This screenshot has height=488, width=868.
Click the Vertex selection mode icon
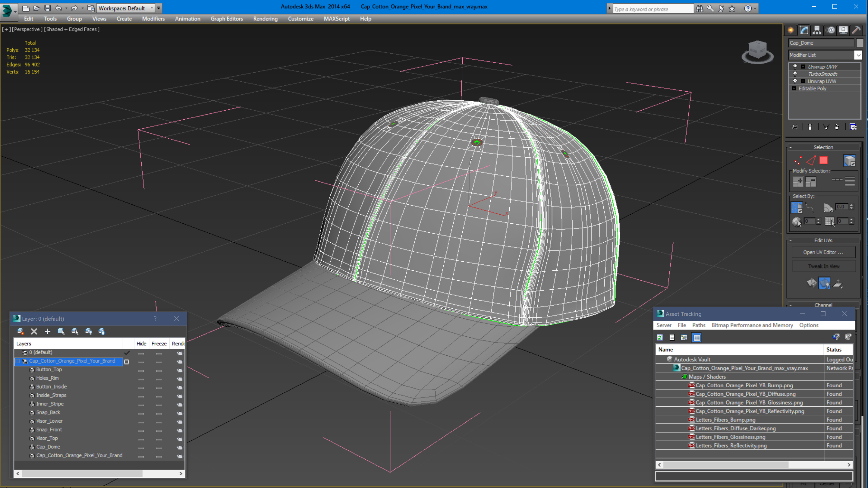[798, 160]
